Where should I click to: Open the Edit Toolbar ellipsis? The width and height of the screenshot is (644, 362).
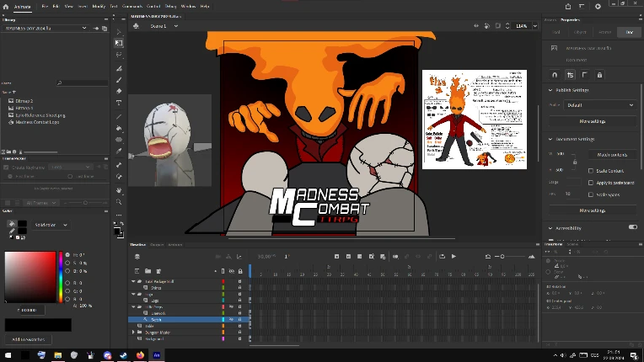[119, 215]
